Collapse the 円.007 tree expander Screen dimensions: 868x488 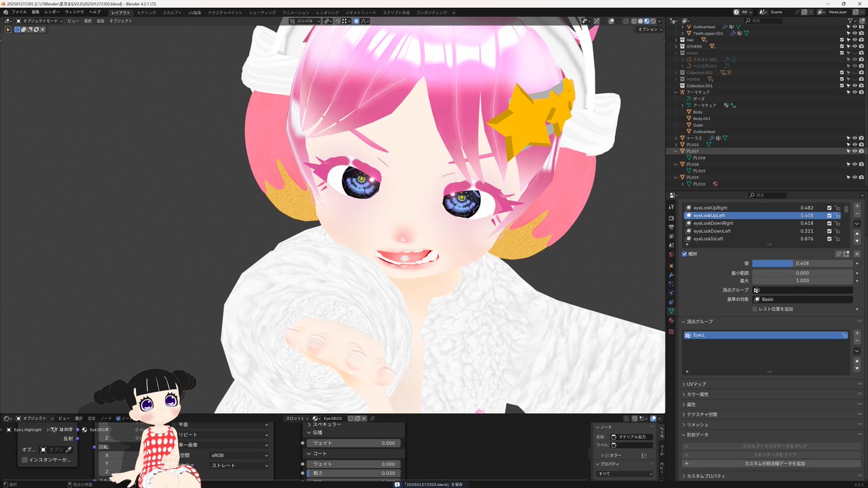(676, 150)
